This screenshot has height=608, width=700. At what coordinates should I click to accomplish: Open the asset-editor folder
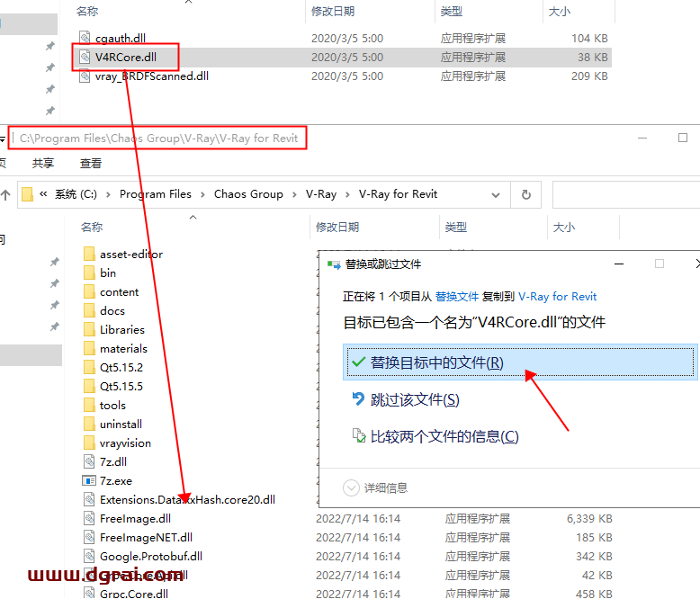[130, 254]
